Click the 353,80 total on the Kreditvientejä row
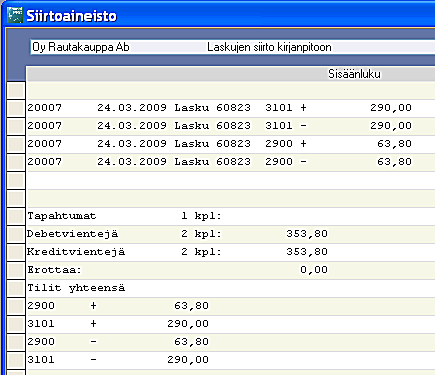This screenshot has height=375, width=435. click(307, 252)
